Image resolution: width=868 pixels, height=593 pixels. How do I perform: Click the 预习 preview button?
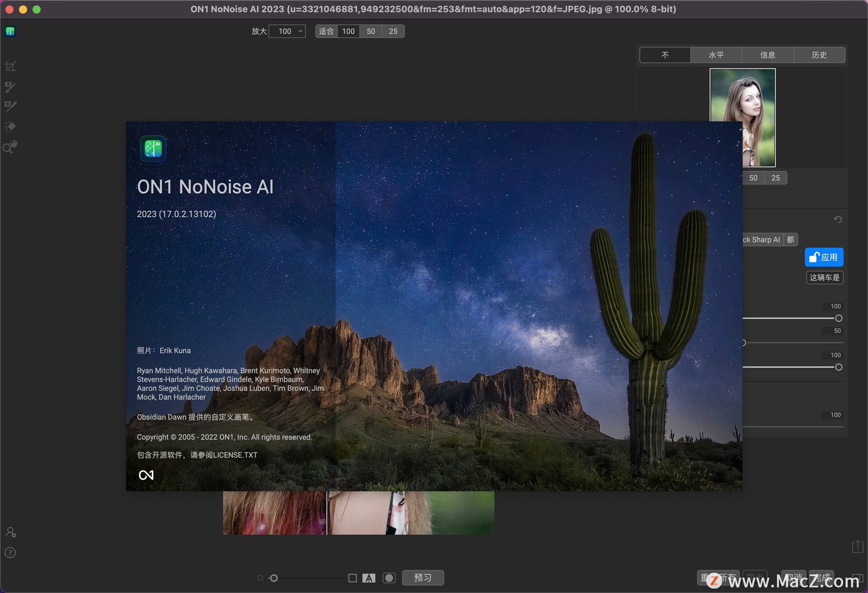click(x=423, y=578)
